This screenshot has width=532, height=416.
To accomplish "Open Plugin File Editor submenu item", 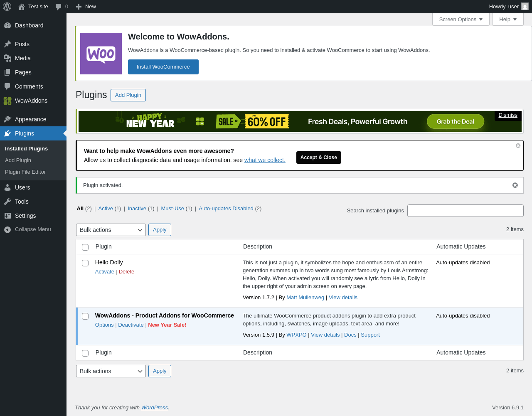I will (x=25, y=172).
